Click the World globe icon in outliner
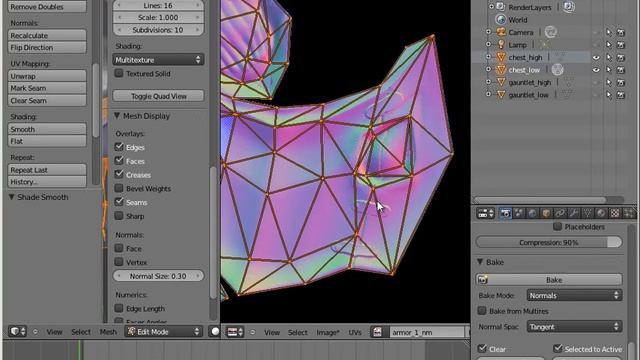Viewport: 640px width, 360px height. tap(501, 20)
